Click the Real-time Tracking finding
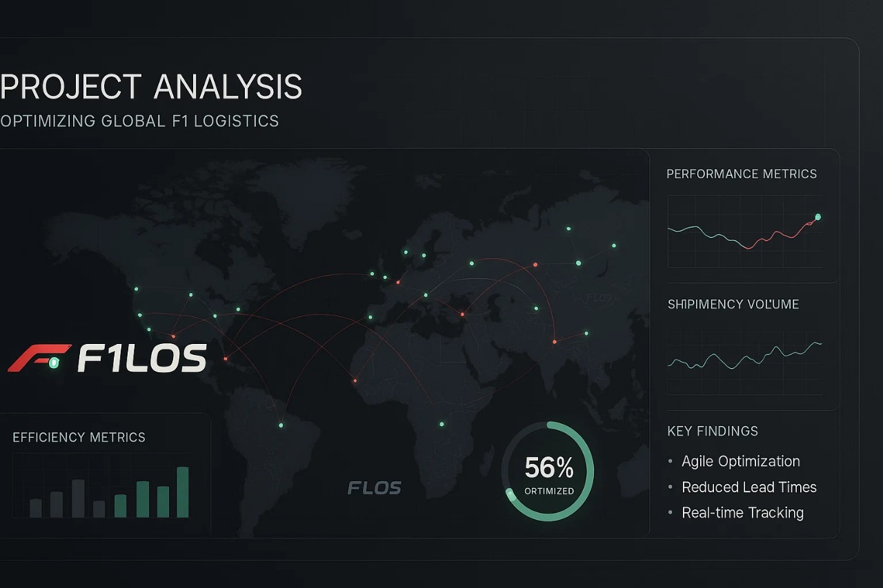 (743, 513)
